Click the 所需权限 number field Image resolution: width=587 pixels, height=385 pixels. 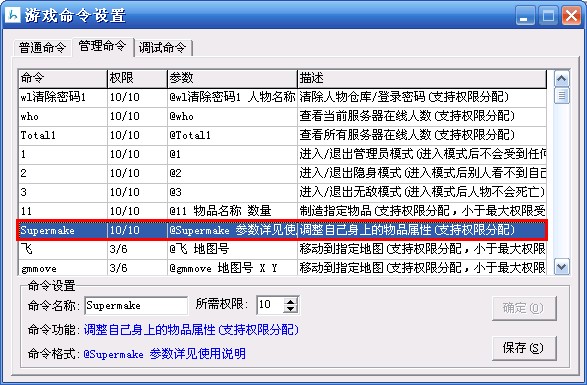point(270,304)
